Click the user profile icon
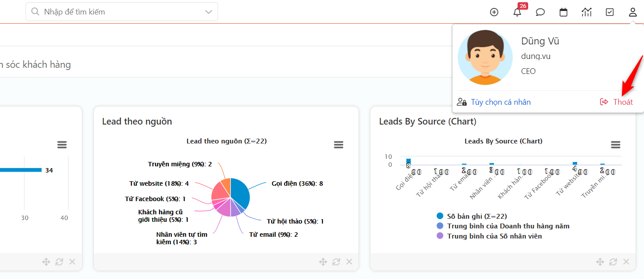Screen dimensions: 644x279 pos(633,12)
